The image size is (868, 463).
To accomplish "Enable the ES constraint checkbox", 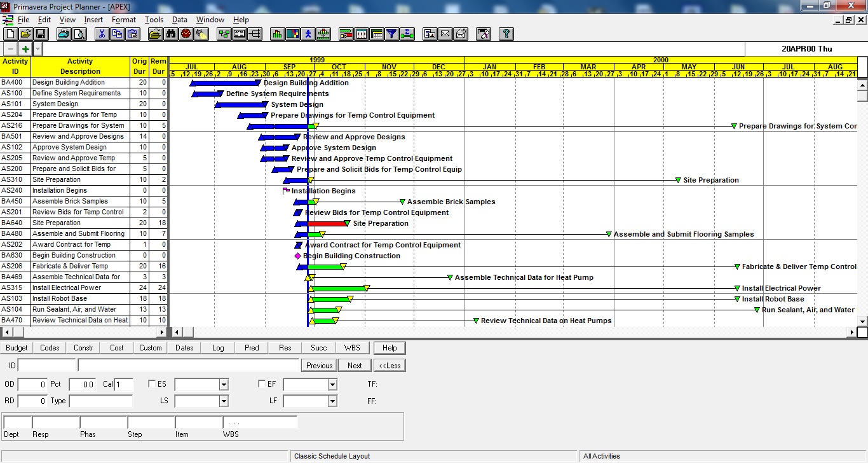I will coord(152,384).
